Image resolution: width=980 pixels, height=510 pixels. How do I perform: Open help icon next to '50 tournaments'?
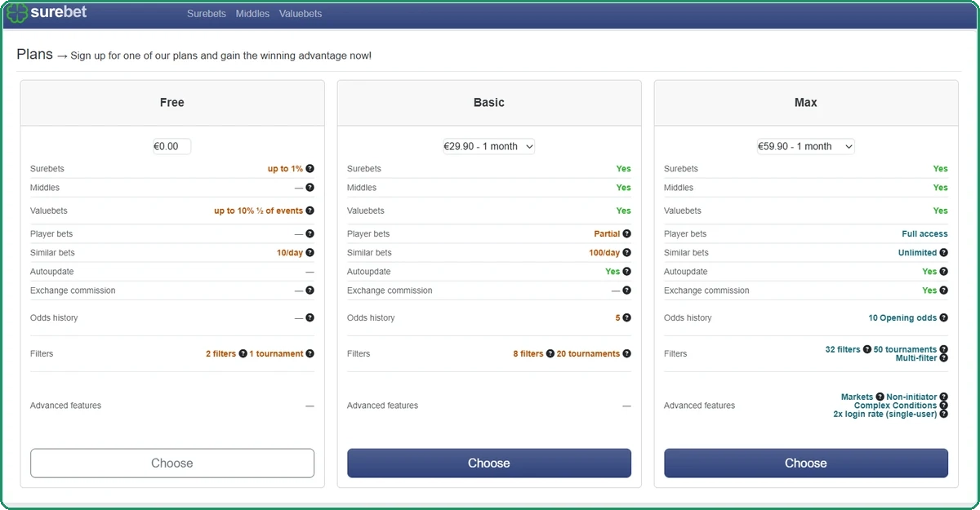944,349
